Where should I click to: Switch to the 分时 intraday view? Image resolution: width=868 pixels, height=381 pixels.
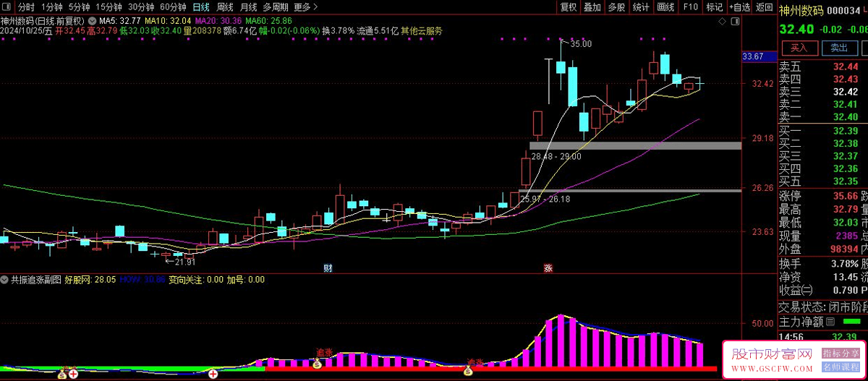tap(26, 7)
